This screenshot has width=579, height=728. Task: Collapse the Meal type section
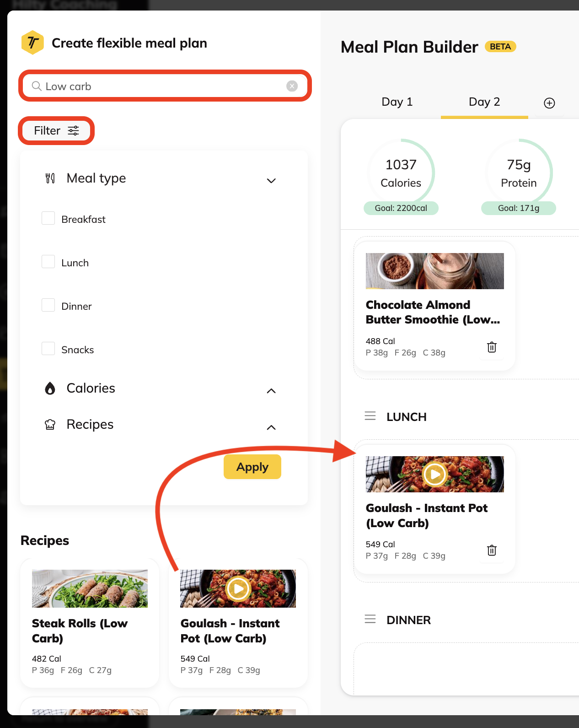click(271, 180)
